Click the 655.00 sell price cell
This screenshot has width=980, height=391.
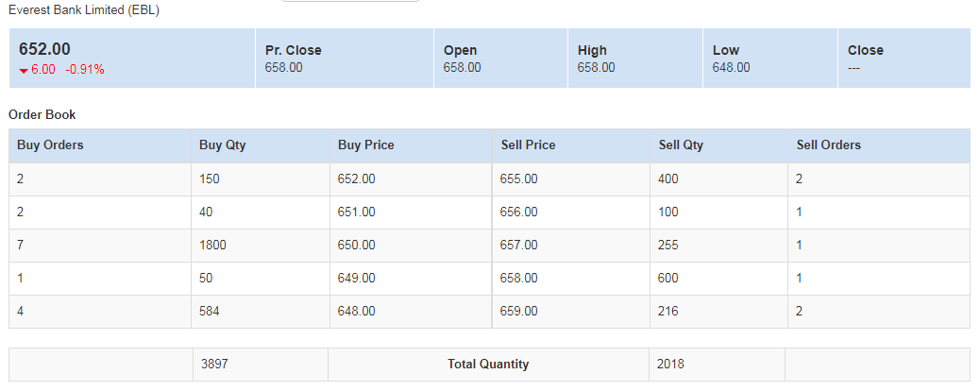coord(571,179)
